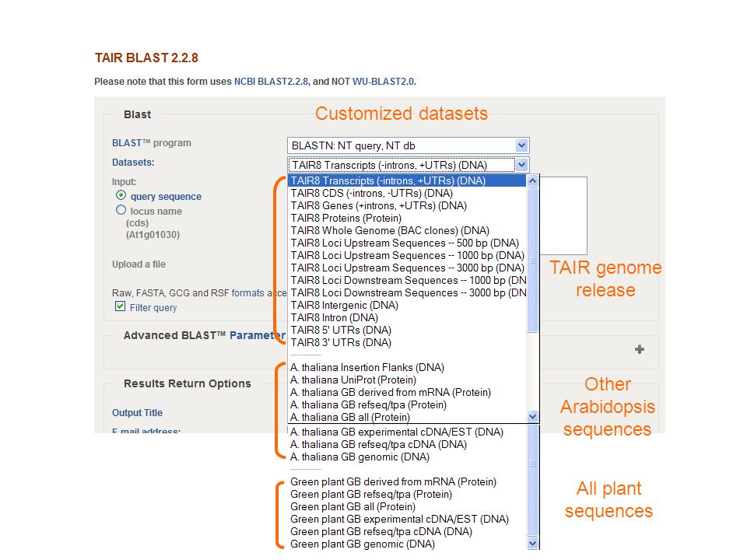Select TAIR8 Genes (+introns, +UTRs) option

(x=407, y=205)
